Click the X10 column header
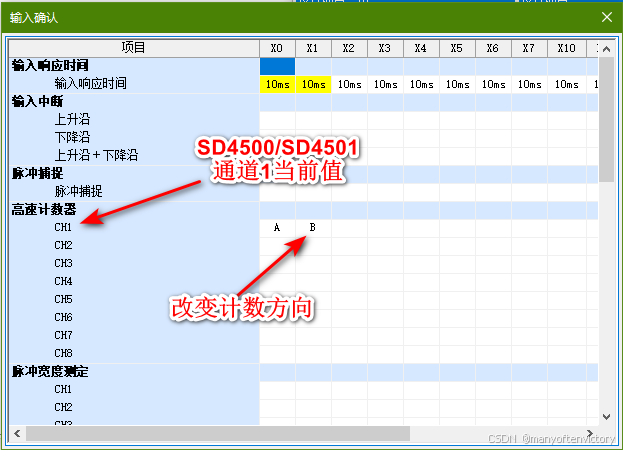Viewport: 623px width, 450px height. click(x=567, y=48)
